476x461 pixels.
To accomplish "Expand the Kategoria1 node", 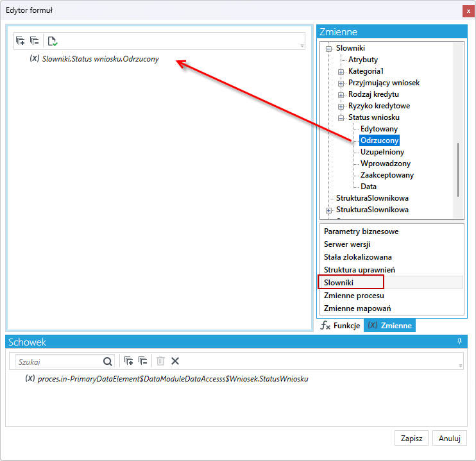I will point(341,72).
